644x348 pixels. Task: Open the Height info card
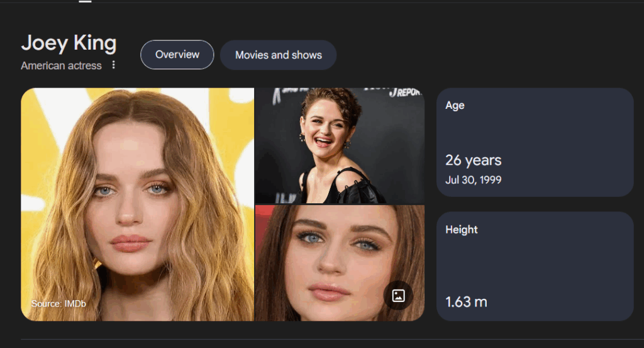click(535, 266)
